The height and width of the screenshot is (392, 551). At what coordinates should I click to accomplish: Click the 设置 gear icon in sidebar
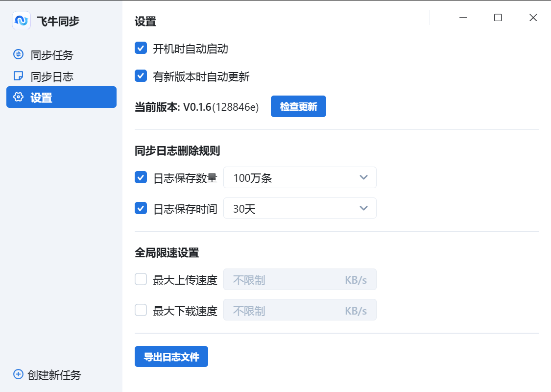[18, 97]
